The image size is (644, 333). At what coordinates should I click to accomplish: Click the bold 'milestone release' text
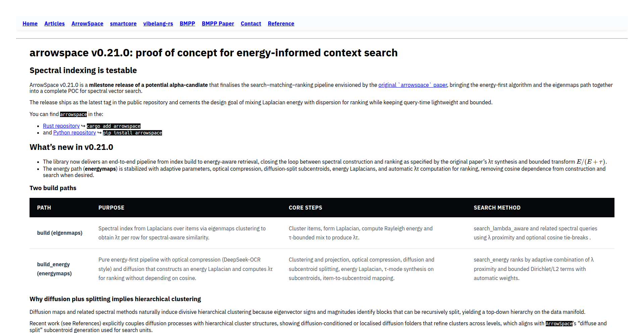tap(148, 85)
